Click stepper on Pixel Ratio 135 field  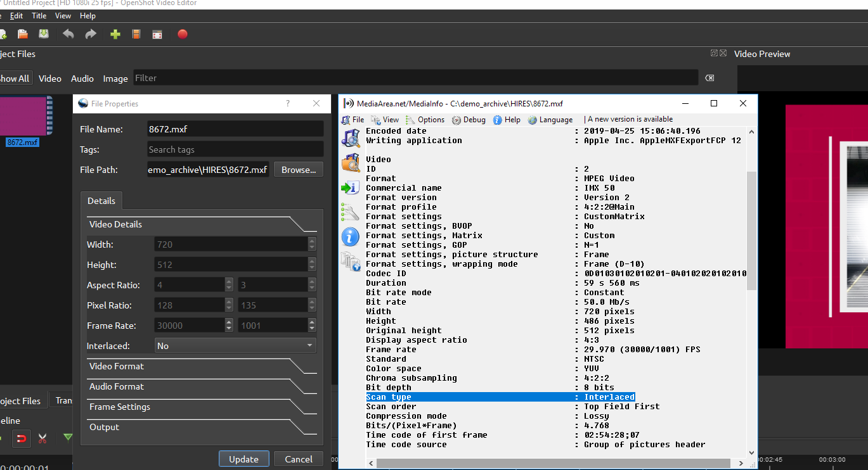[312, 305]
